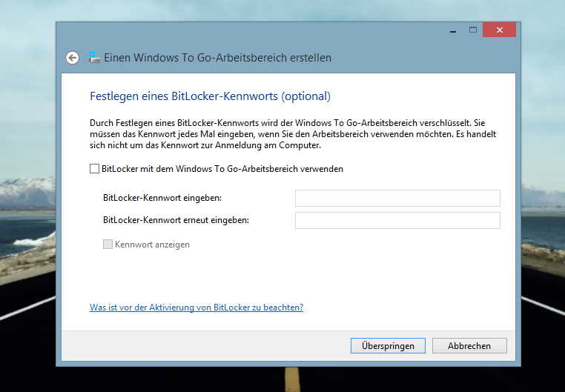Click the 'Festlegen eines BitLocker-Kennworts (optional)' heading
The height and width of the screenshot is (392, 565).
click(210, 96)
